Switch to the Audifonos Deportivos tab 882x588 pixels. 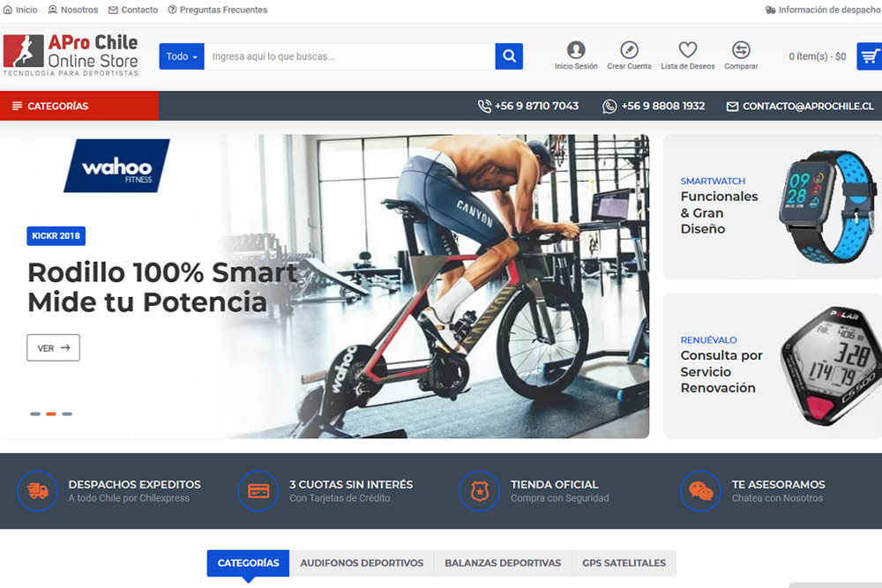tap(362, 562)
